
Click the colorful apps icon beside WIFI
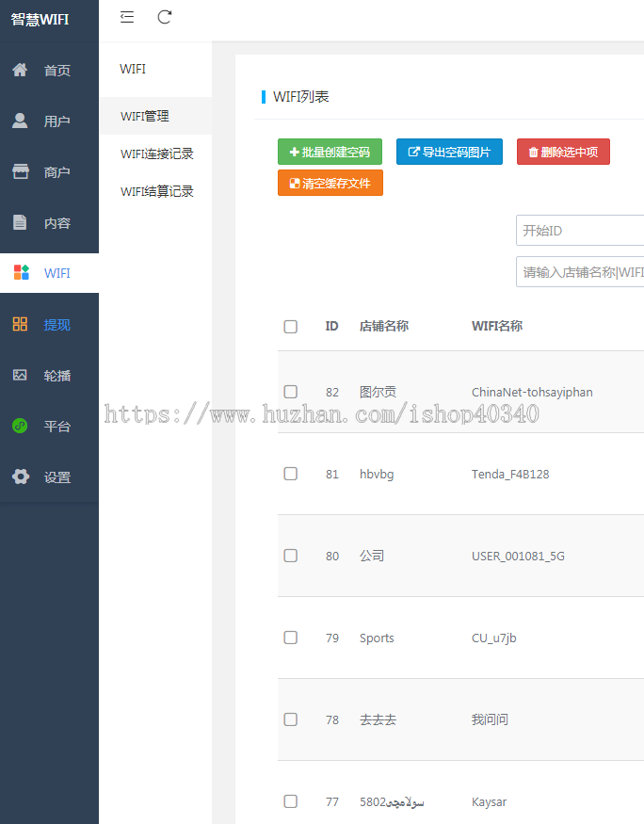(x=21, y=272)
